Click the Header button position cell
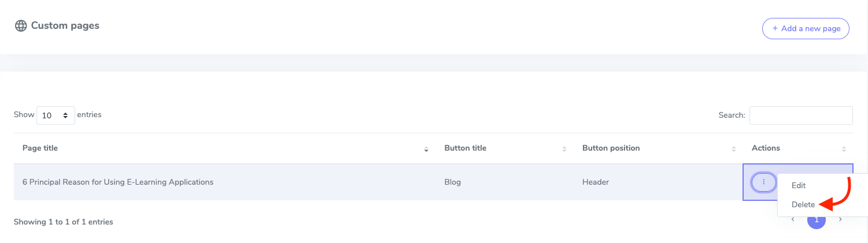The image size is (868, 243). pos(595,182)
